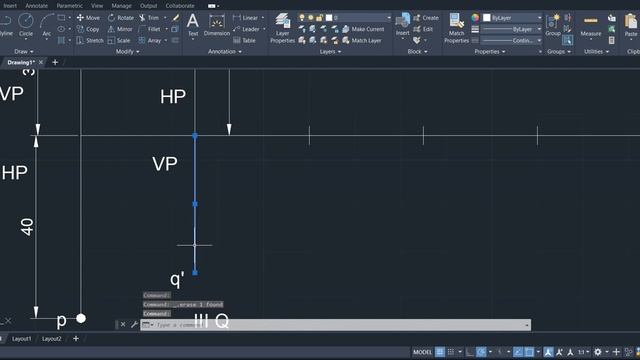Open the Collaborate ribbon tab
Screen dimensions: 640x360
pos(180,6)
